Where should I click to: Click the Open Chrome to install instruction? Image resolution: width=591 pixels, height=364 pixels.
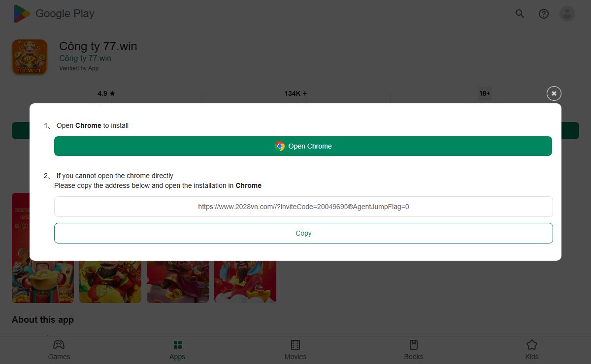pos(93,125)
